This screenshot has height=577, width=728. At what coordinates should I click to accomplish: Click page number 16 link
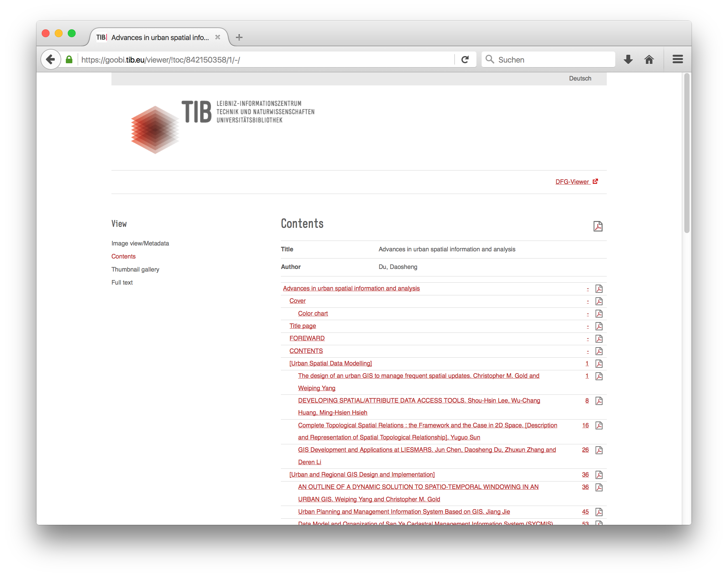pos(585,425)
